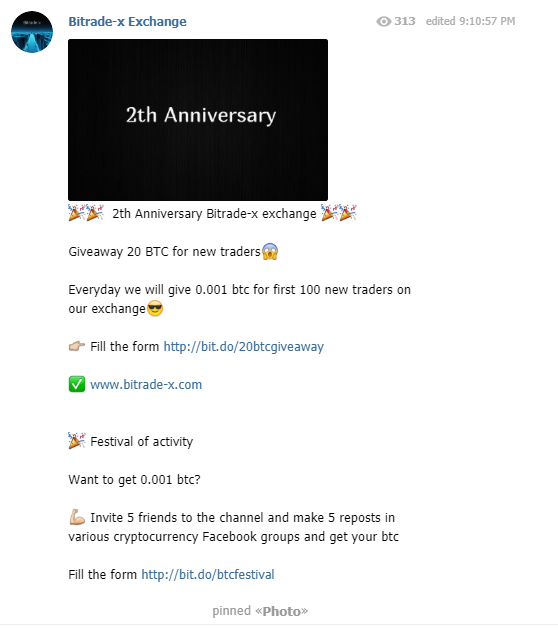Click the Bitrade-x channel avatar
Screen dimensions: 558x634
pyautogui.click(x=32, y=32)
